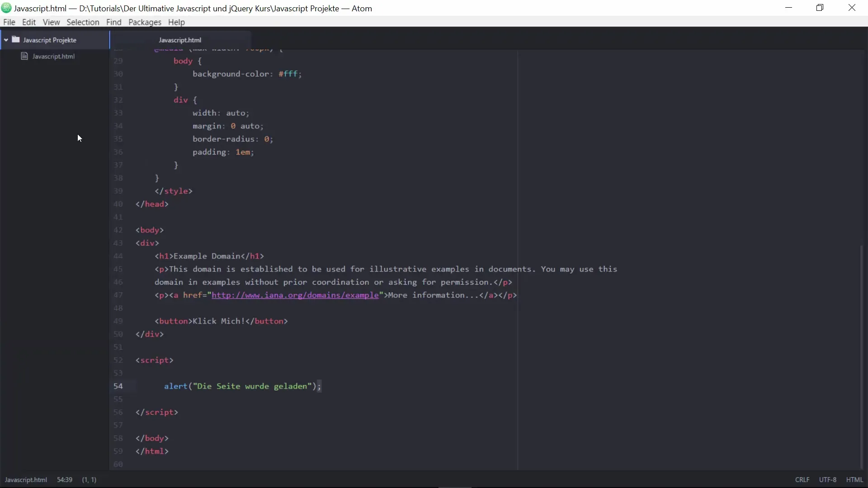Click the iana.org/domains/example link in code

coord(295,295)
